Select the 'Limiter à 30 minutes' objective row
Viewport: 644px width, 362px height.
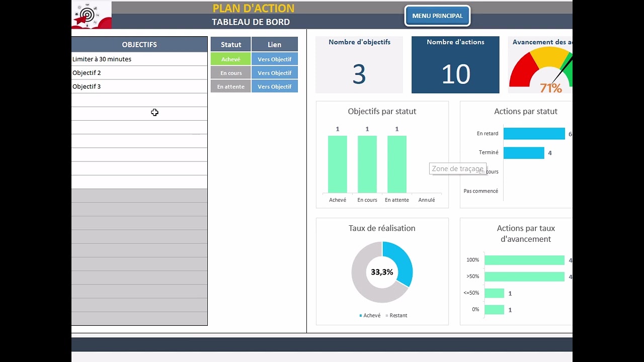coord(139,59)
